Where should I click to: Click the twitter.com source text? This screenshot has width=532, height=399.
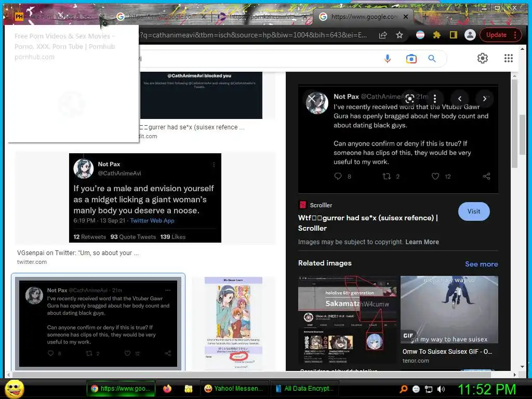coord(32,262)
